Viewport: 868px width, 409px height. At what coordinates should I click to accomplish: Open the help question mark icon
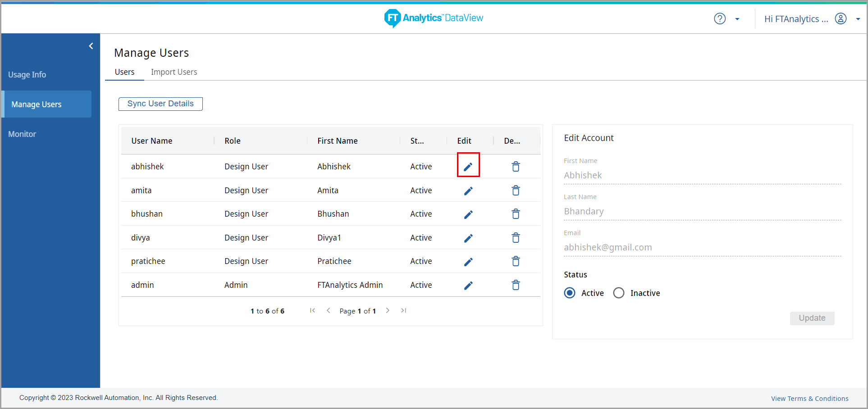(720, 18)
